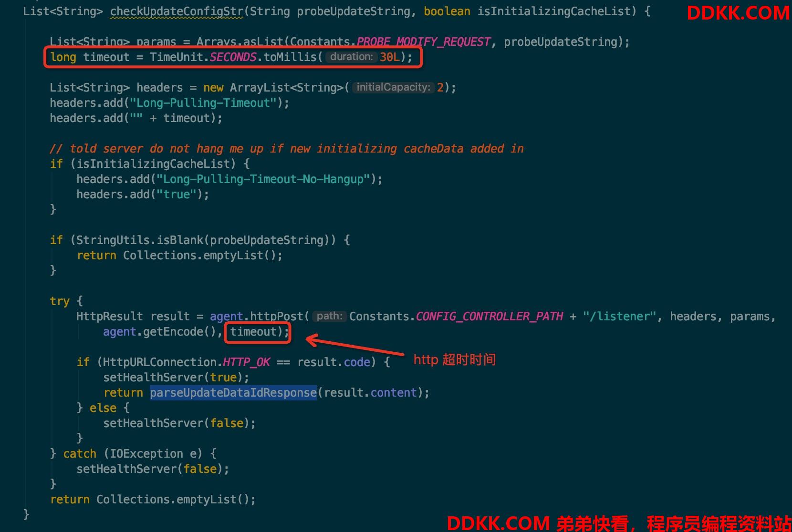Click the initialCapacity parameter hint

click(393, 87)
